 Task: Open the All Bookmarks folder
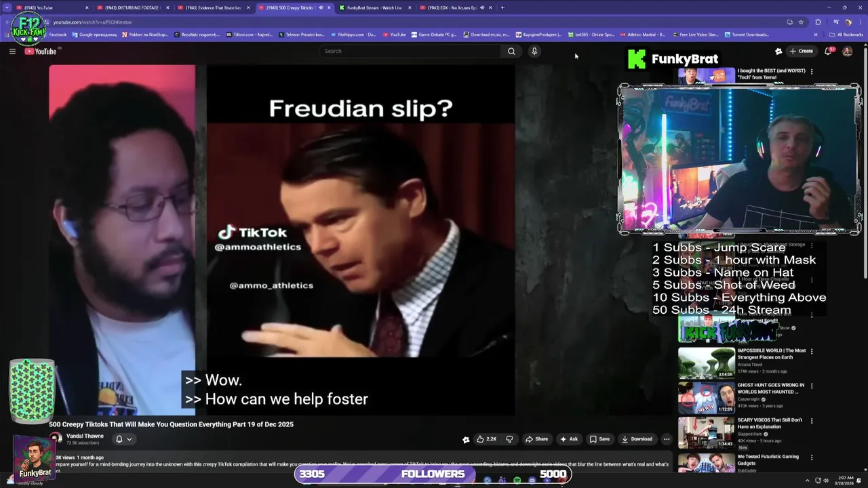point(846,35)
